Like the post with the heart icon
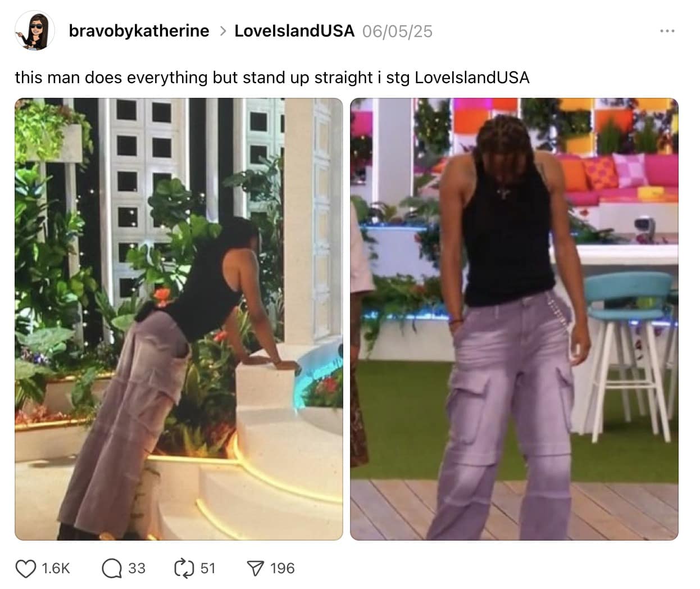This screenshot has width=700, height=589. 25,568
